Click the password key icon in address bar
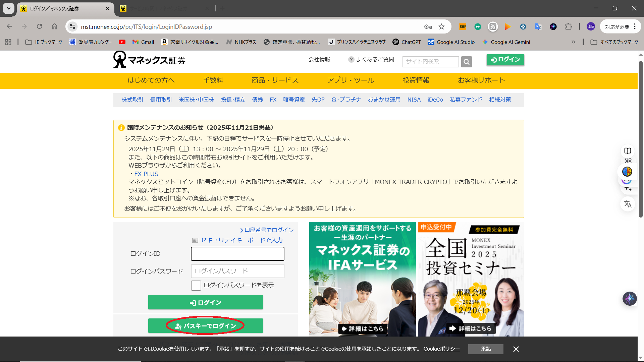 [428, 27]
